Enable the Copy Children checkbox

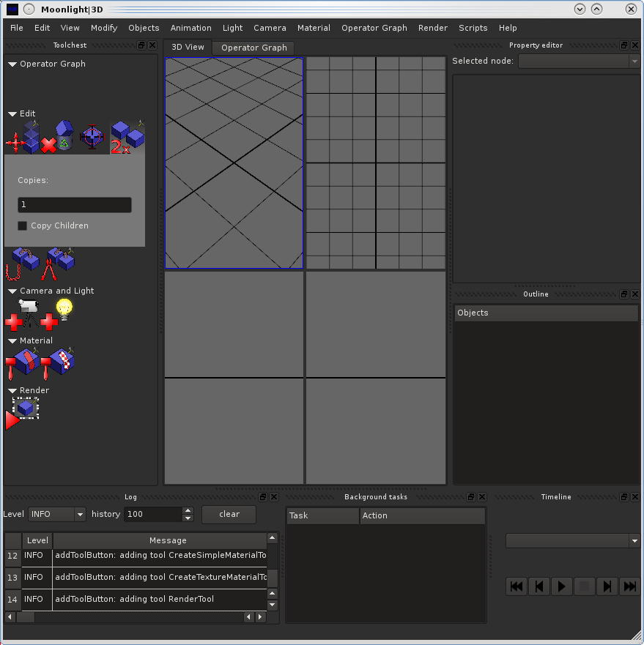[x=22, y=225]
